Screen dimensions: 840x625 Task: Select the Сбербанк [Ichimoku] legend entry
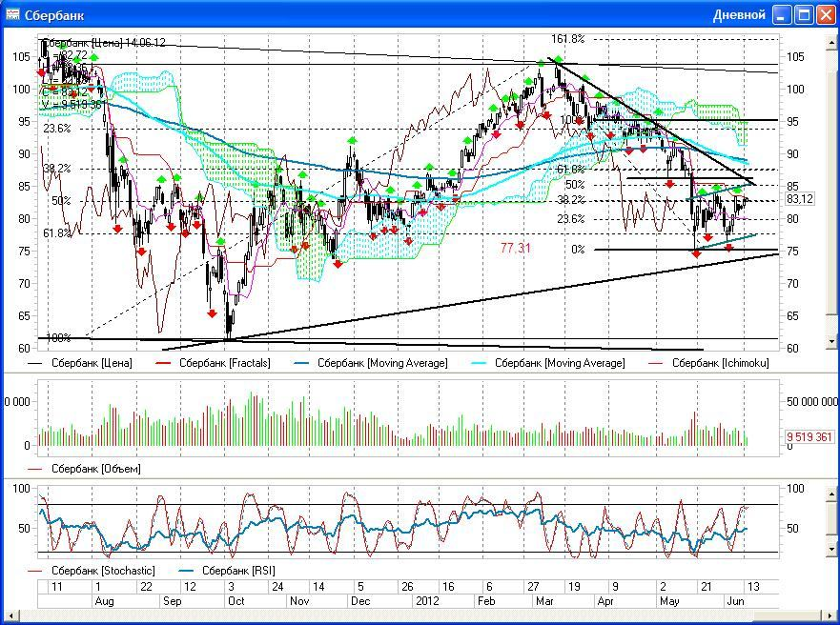(x=708, y=363)
